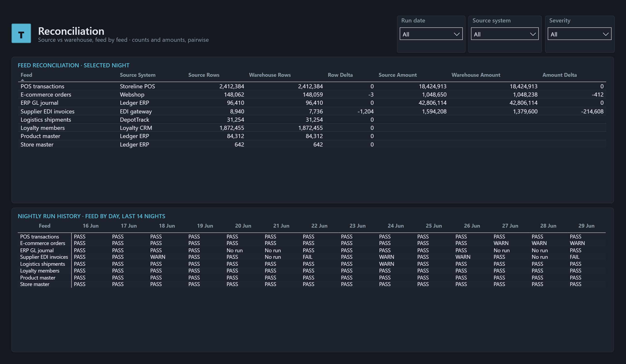626x364 pixels.
Task: Click the sort arrow under Feed header
Action: (x=22, y=80)
